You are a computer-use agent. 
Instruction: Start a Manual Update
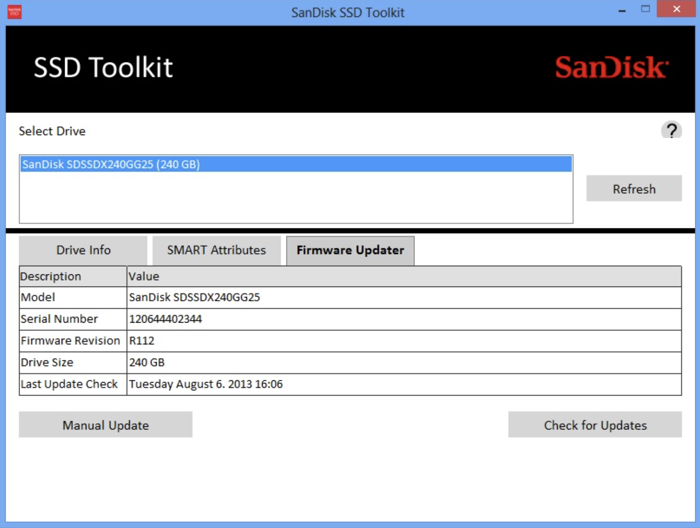click(x=105, y=425)
